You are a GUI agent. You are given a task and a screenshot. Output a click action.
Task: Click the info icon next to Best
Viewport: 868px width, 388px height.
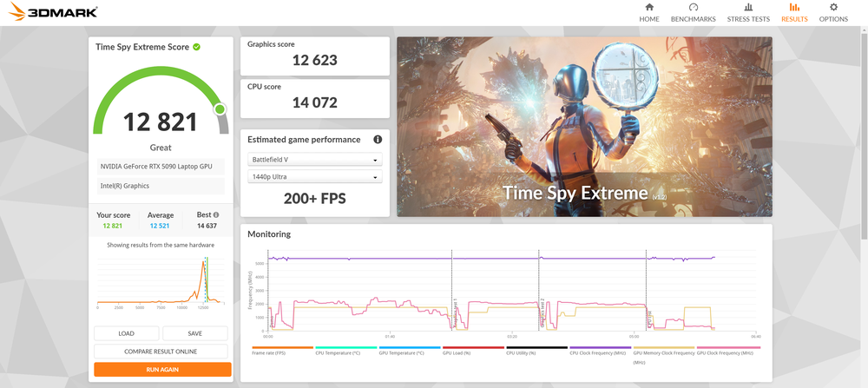pos(216,214)
